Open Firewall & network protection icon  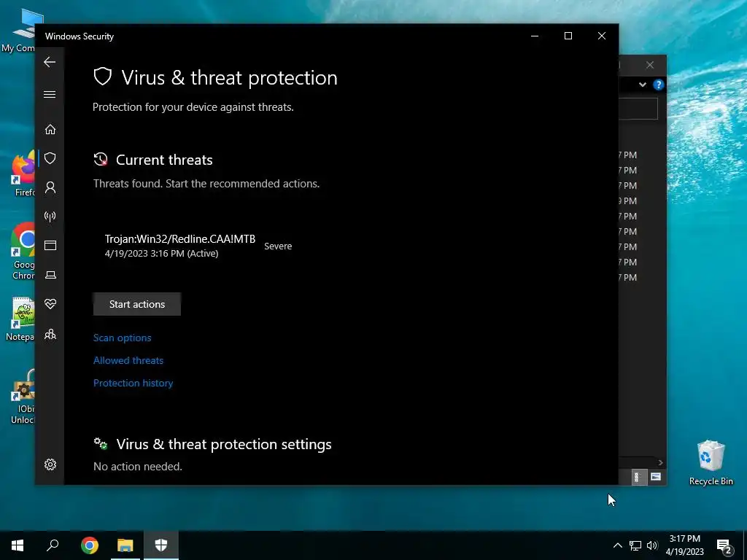tap(50, 217)
